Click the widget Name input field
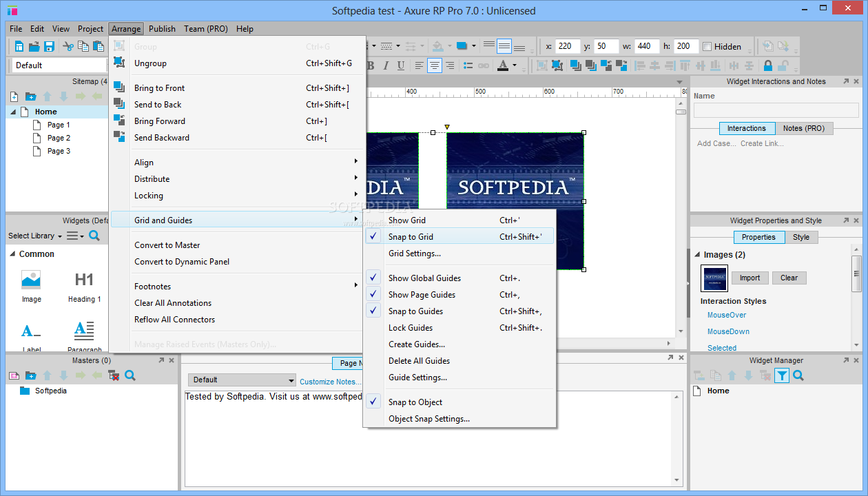 [x=776, y=110]
